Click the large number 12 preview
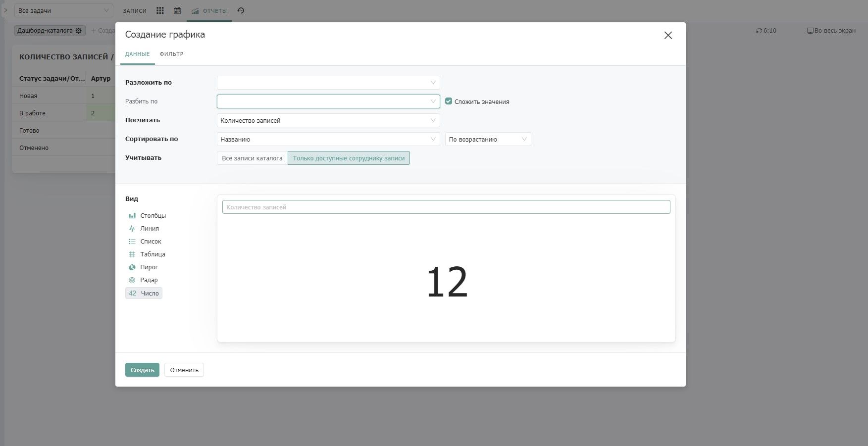The height and width of the screenshot is (446, 868). pos(447,282)
